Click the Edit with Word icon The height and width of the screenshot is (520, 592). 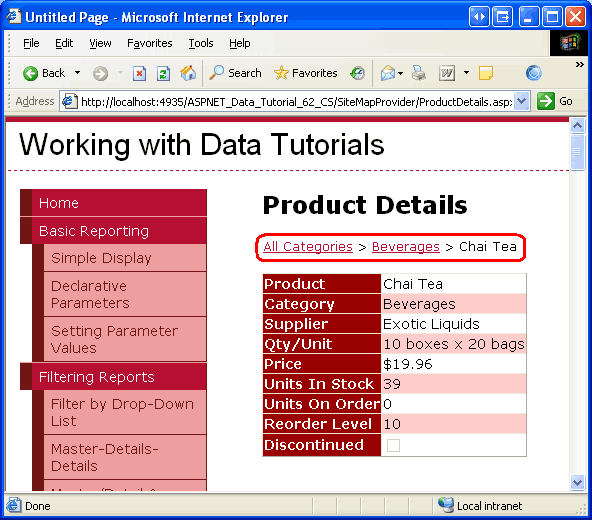coord(447,73)
